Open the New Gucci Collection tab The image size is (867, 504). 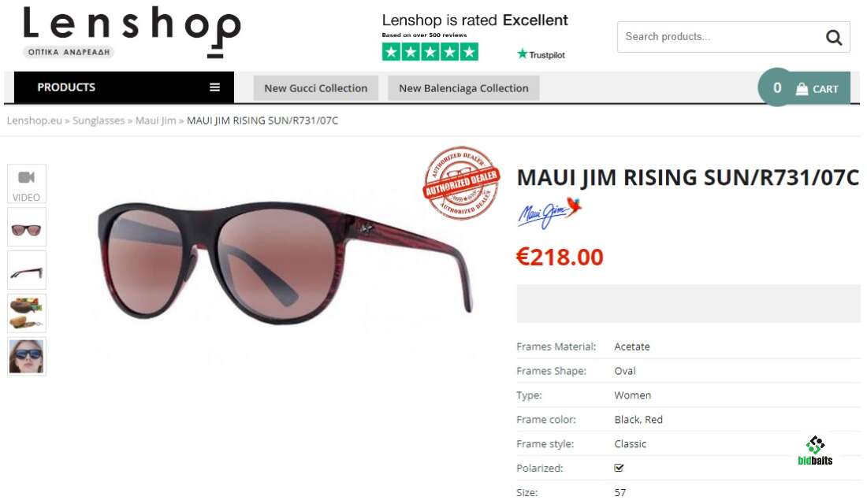tap(316, 88)
